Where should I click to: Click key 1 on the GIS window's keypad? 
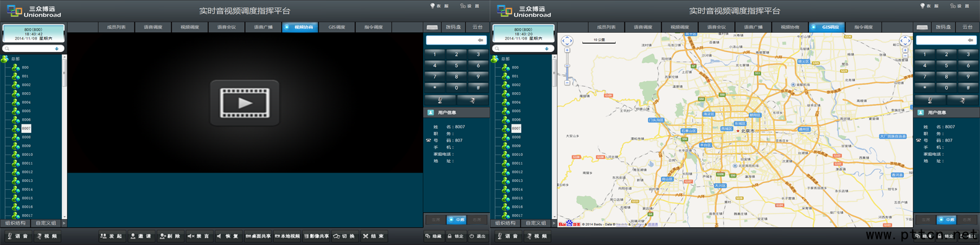tap(925, 54)
